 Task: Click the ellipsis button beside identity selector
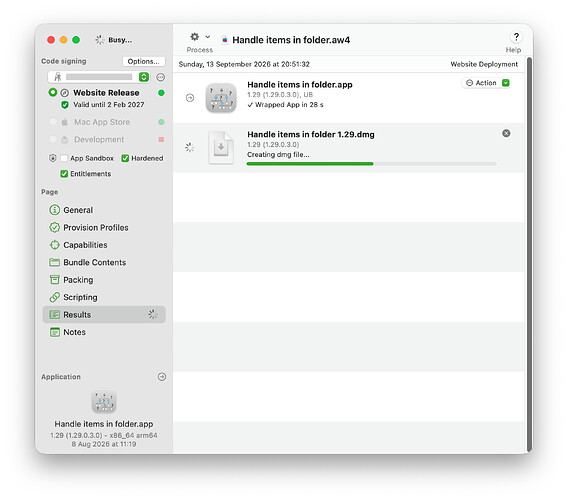point(161,77)
